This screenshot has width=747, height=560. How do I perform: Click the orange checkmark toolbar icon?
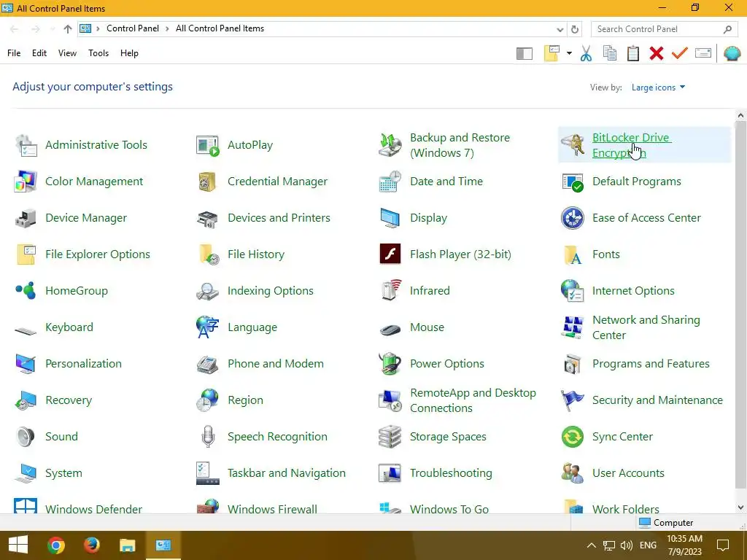[x=680, y=52]
